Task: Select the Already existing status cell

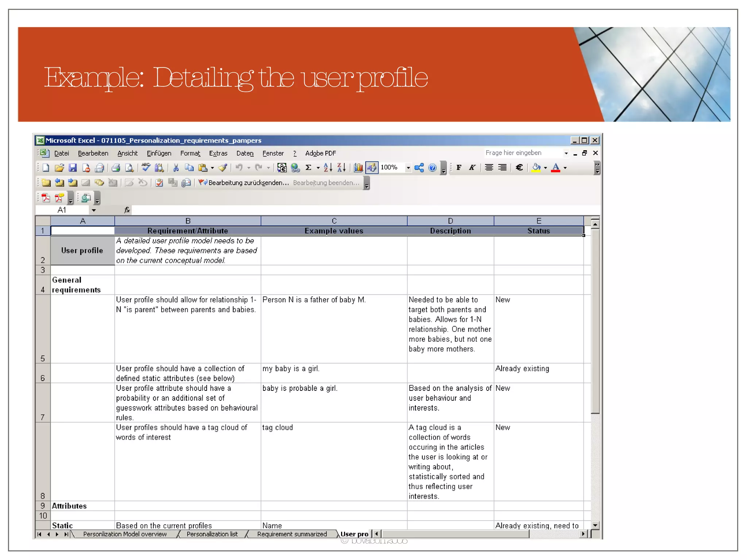Action: tap(539, 373)
